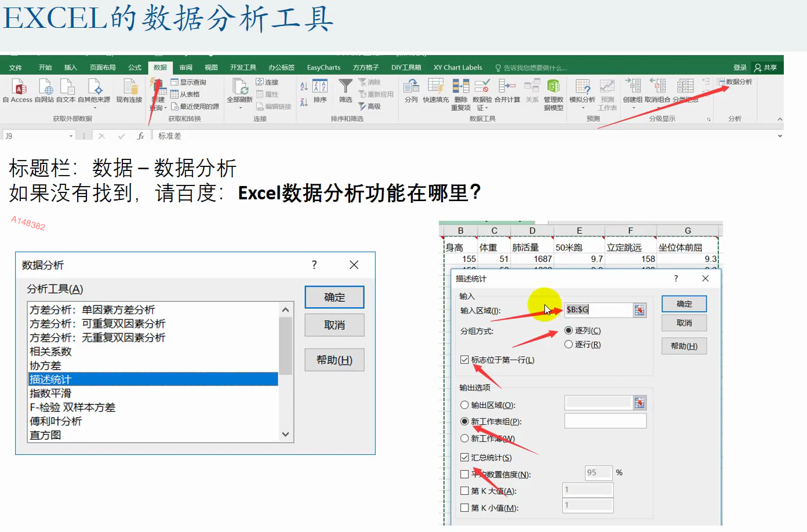Open the 排序 sort dialog icon

[x=320, y=86]
